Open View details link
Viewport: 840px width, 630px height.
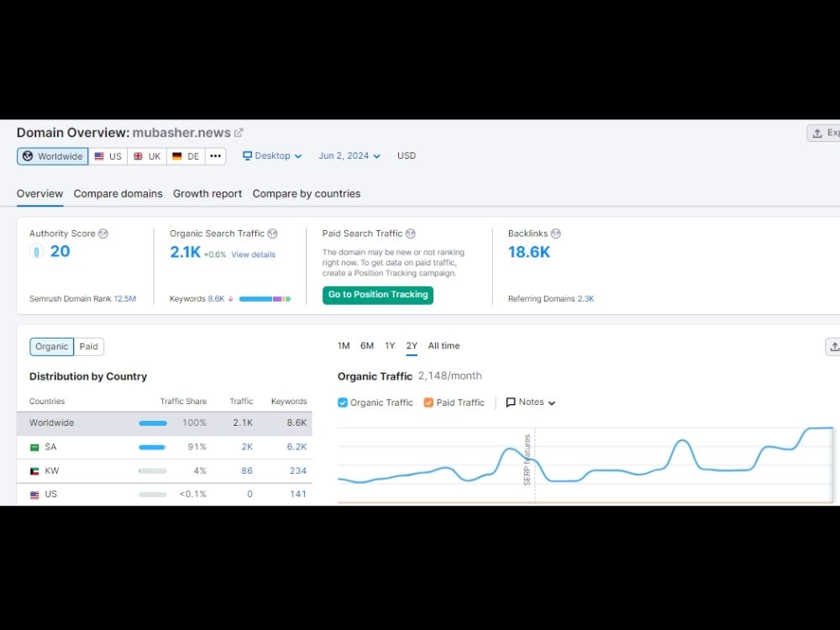254,255
